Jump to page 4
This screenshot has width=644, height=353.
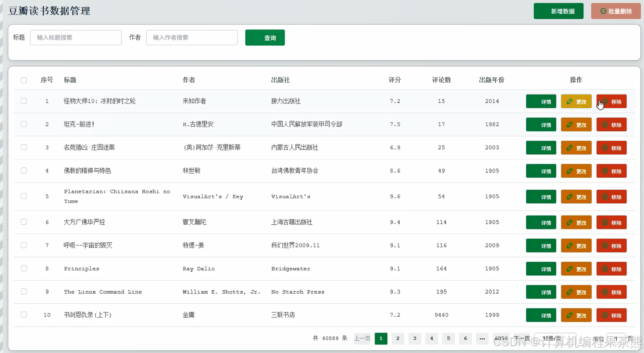click(x=432, y=339)
